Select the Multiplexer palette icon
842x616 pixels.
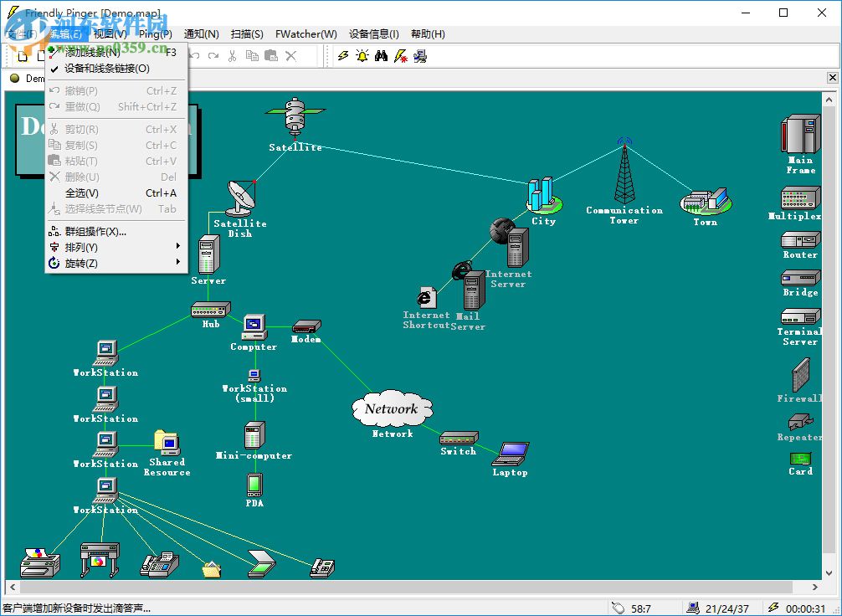[x=800, y=198]
